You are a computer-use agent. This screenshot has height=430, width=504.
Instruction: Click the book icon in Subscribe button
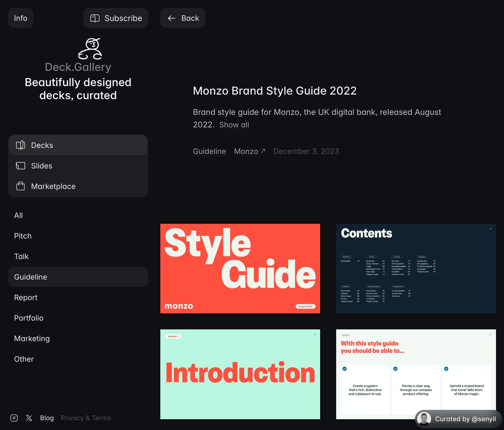coord(95,18)
